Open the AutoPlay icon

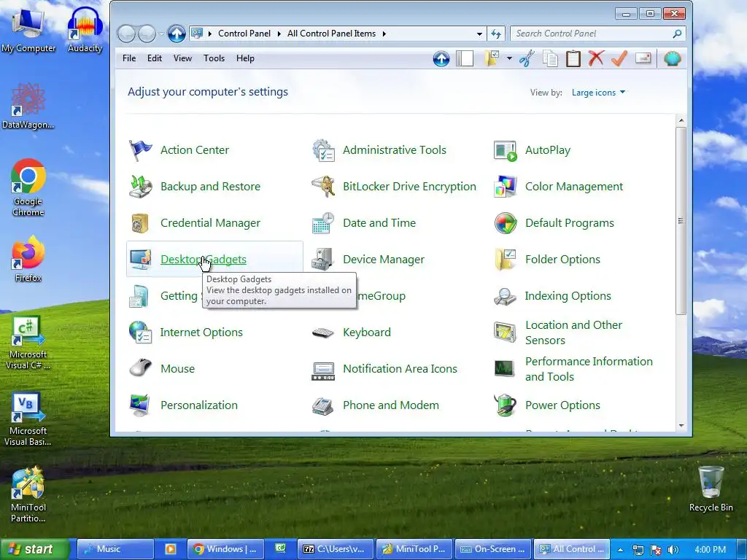click(506, 150)
